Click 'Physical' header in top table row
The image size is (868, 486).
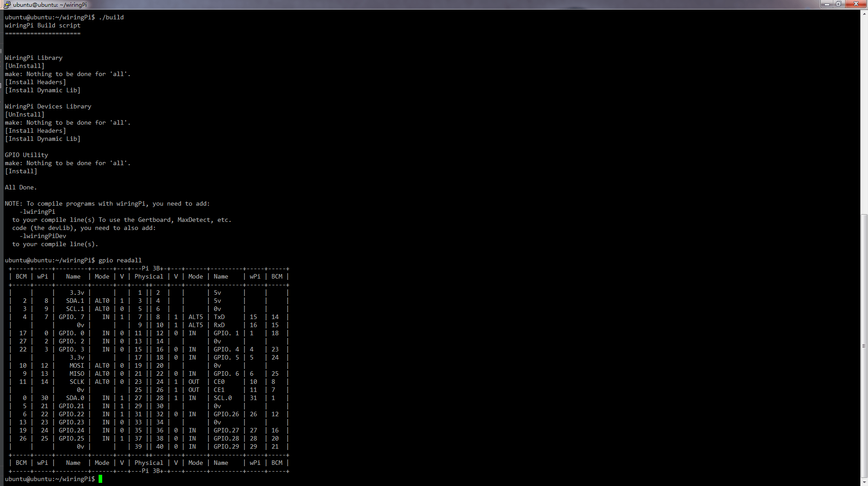149,276
